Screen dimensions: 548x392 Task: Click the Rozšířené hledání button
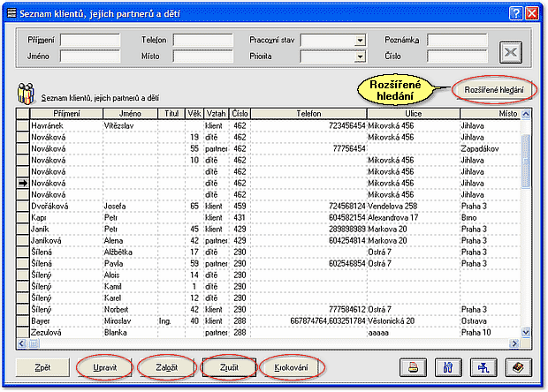[493, 90]
